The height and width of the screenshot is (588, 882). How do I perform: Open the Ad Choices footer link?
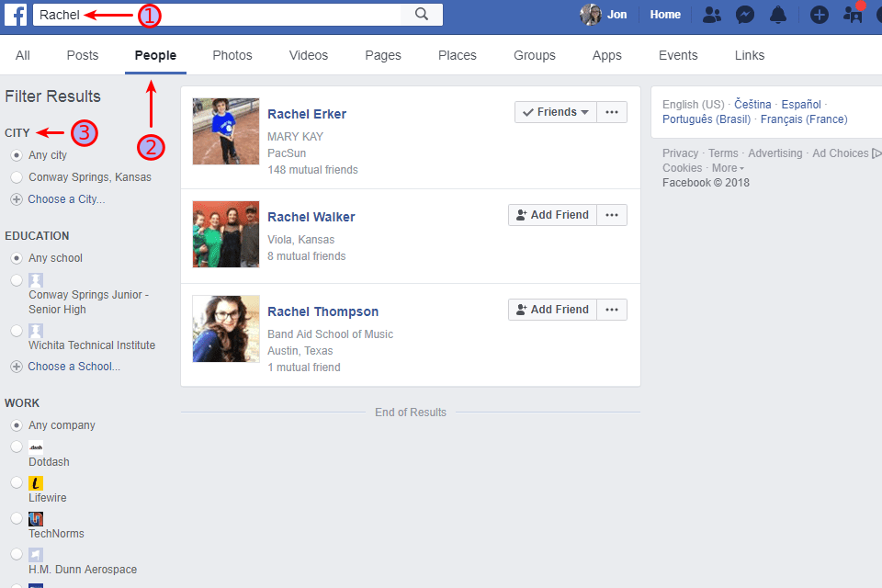pos(846,153)
